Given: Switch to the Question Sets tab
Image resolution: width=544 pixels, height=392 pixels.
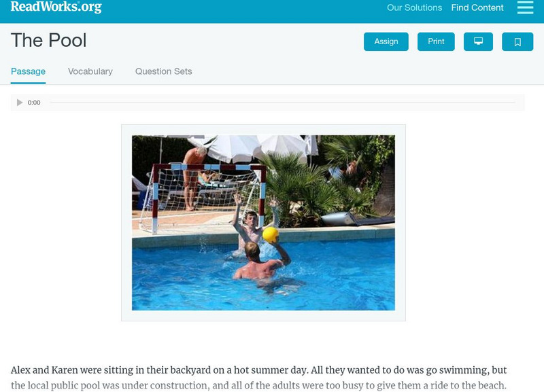Looking at the screenshot, I should tap(163, 71).
